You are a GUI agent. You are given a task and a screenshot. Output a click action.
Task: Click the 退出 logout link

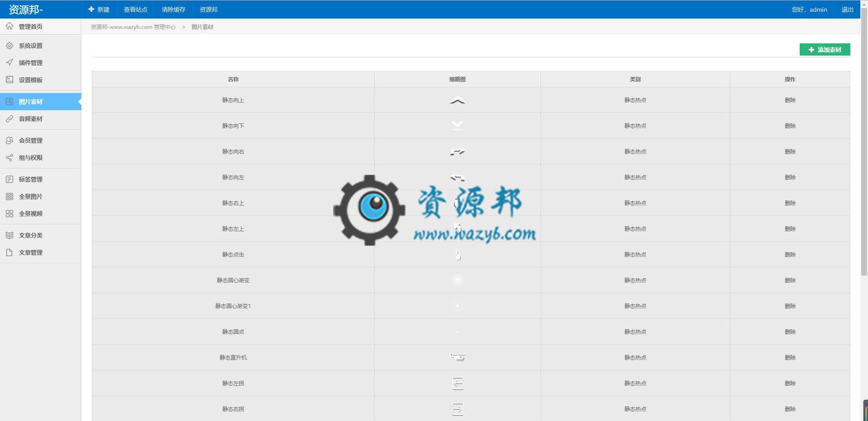[x=847, y=9]
